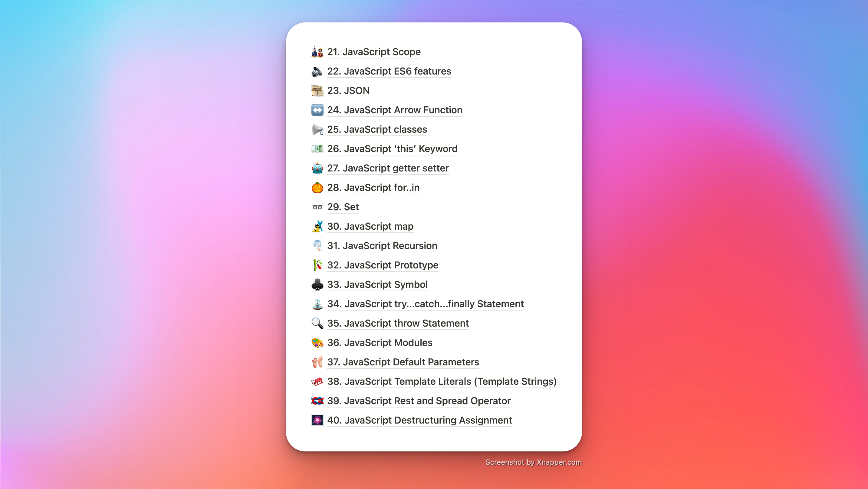Click the speaker icon next to ES6 features
The height and width of the screenshot is (489, 868).
click(317, 71)
